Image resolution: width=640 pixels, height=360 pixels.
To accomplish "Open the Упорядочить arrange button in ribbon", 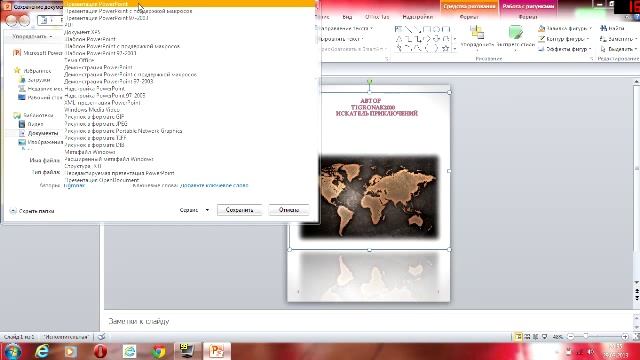I will [477, 37].
